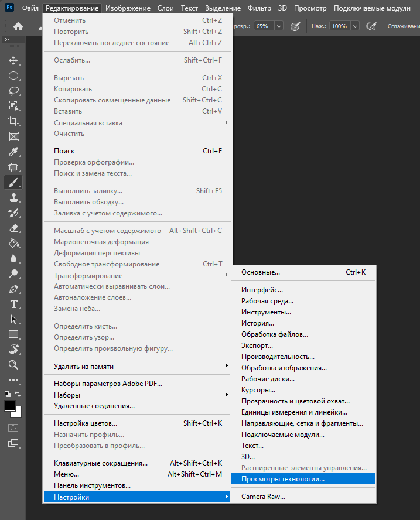Toggle airbrush build-up effects
The image size is (420, 520).
[371, 26]
